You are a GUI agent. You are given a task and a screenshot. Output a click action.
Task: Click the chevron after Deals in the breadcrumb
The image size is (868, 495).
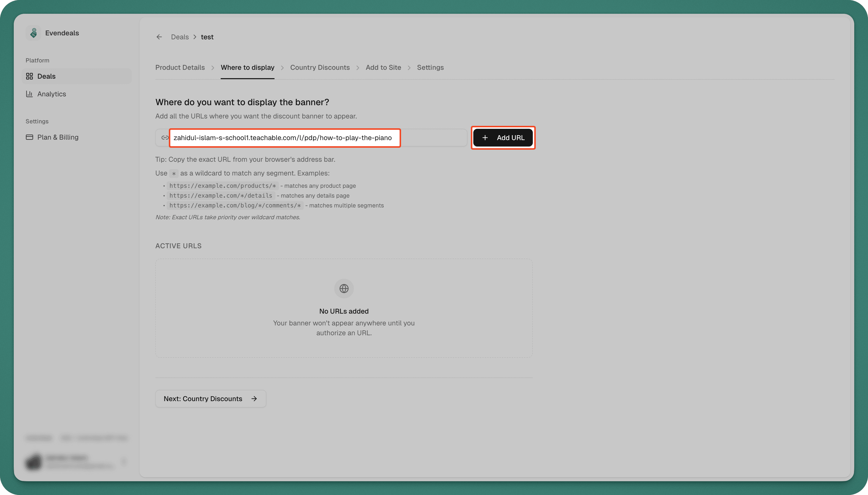[x=194, y=37]
